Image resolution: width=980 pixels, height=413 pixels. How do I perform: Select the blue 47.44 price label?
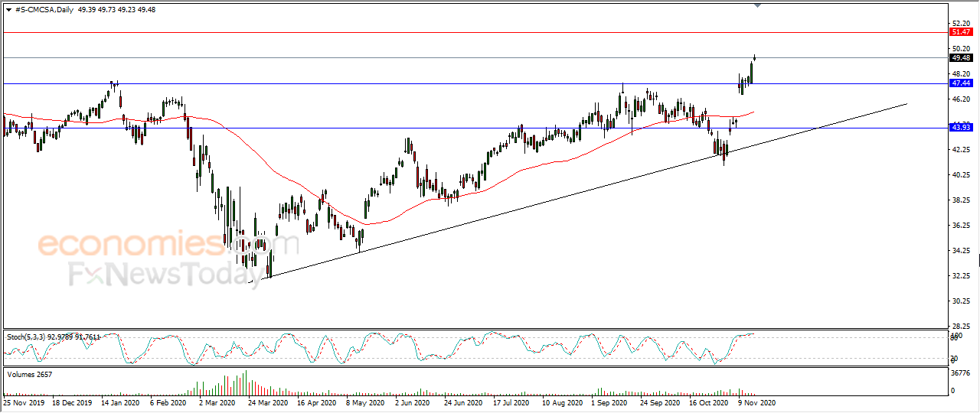click(960, 83)
